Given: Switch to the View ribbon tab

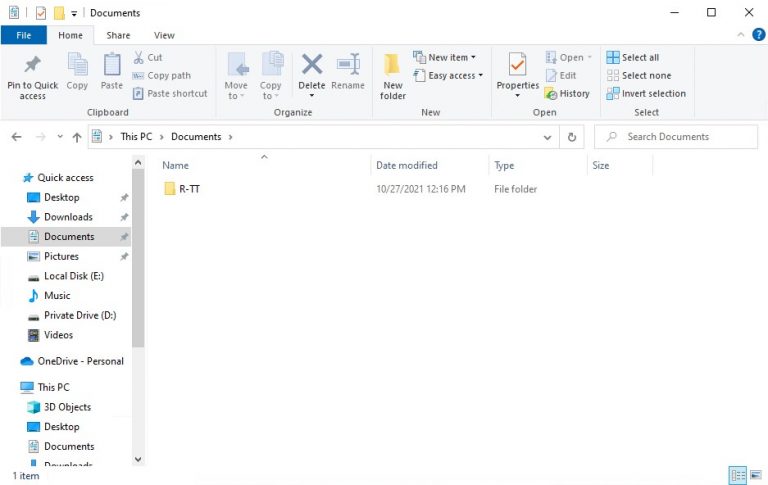Looking at the screenshot, I should click(x=164, y=35).
